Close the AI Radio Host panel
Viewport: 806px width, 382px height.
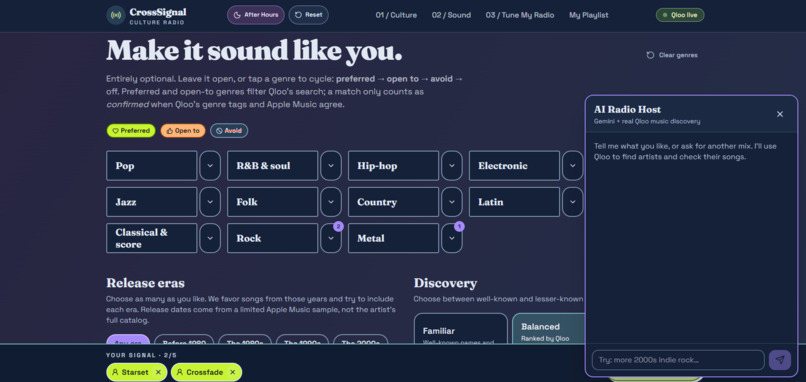coord(780,114)
